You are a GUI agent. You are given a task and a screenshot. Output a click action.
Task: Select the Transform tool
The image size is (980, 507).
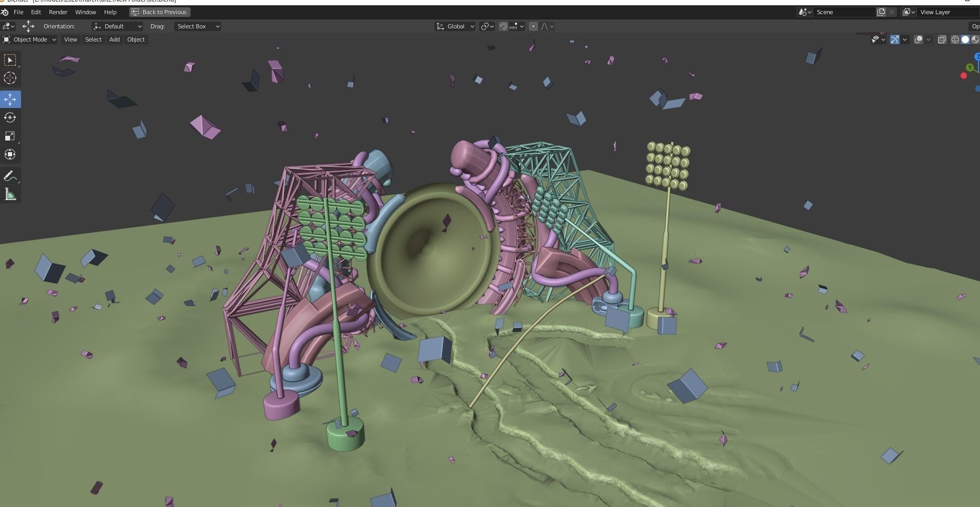point(10,154)
